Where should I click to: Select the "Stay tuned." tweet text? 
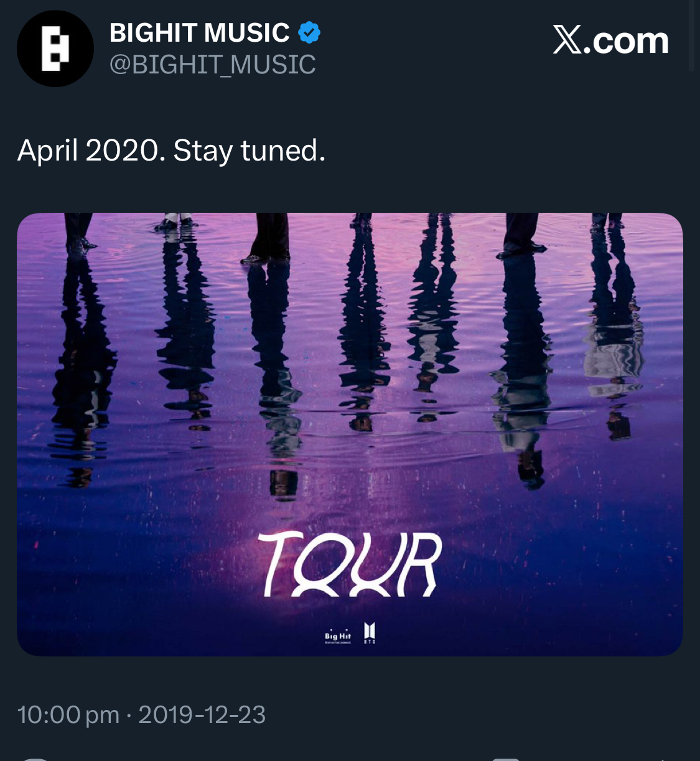tap(250, 151)
